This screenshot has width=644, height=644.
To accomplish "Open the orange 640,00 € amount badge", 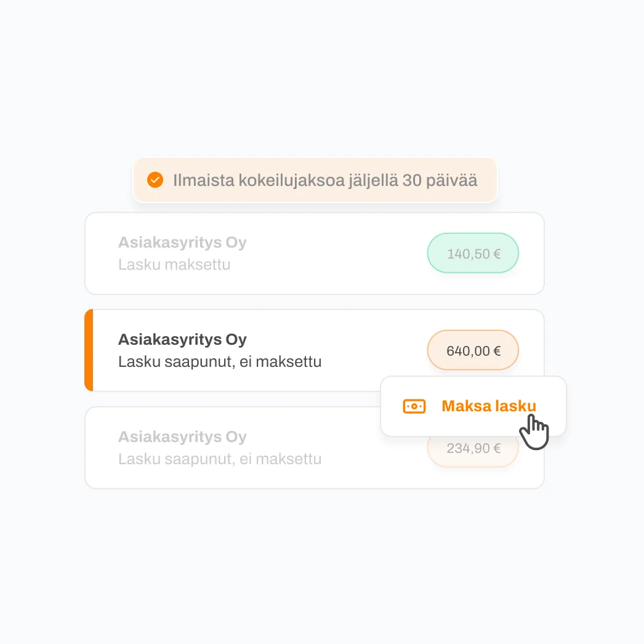I will coord(473,351).
